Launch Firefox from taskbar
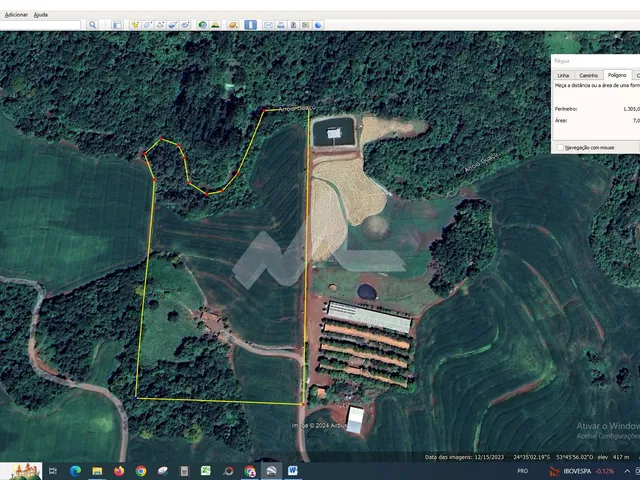The width and height of the screenshot is (640, 480). point(119,471)
